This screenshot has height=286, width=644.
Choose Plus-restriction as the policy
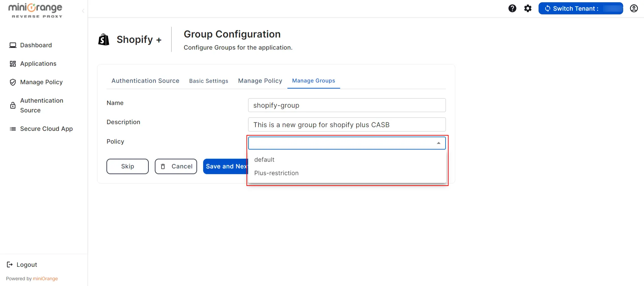point(276,173)
